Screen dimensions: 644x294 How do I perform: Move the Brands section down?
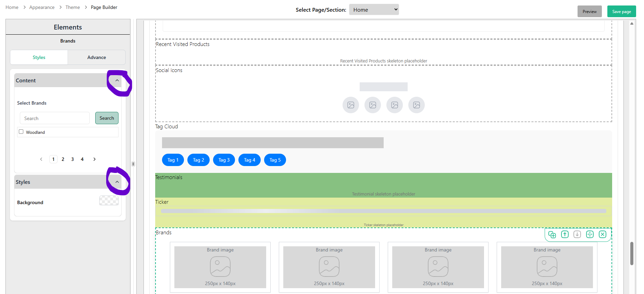click(577, 234)
